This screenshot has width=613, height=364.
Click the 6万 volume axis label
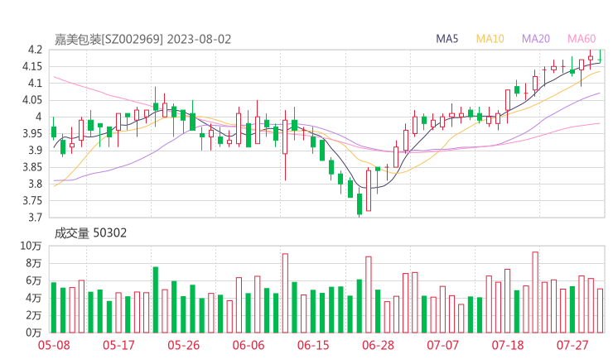[x=34, y=280]
